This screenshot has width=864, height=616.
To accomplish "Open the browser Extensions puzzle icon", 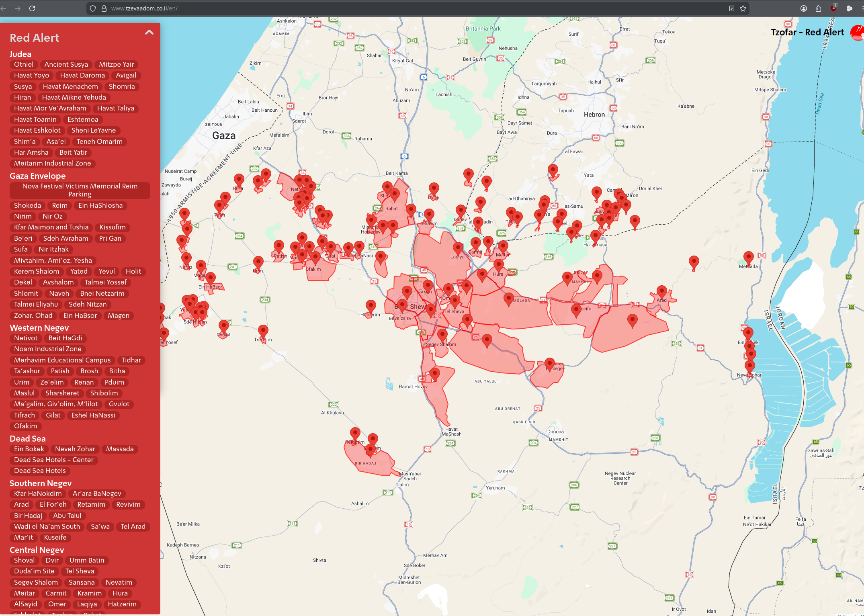I will (818, 8).
